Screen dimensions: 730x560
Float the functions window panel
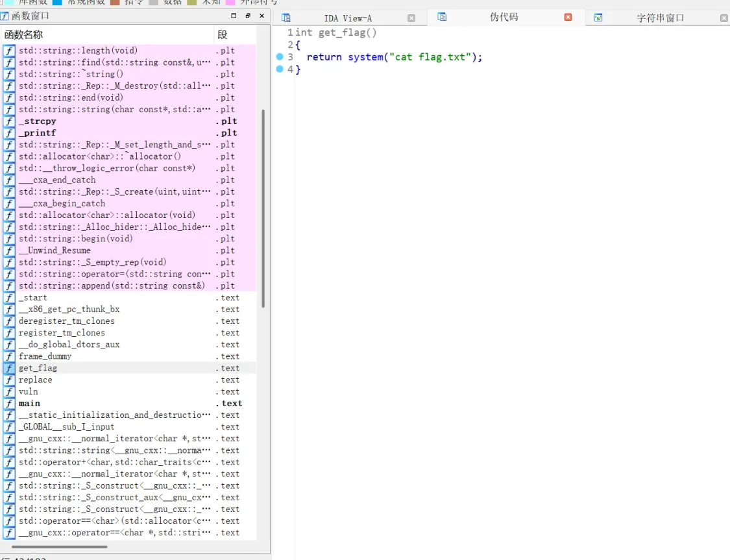[248, 16]
